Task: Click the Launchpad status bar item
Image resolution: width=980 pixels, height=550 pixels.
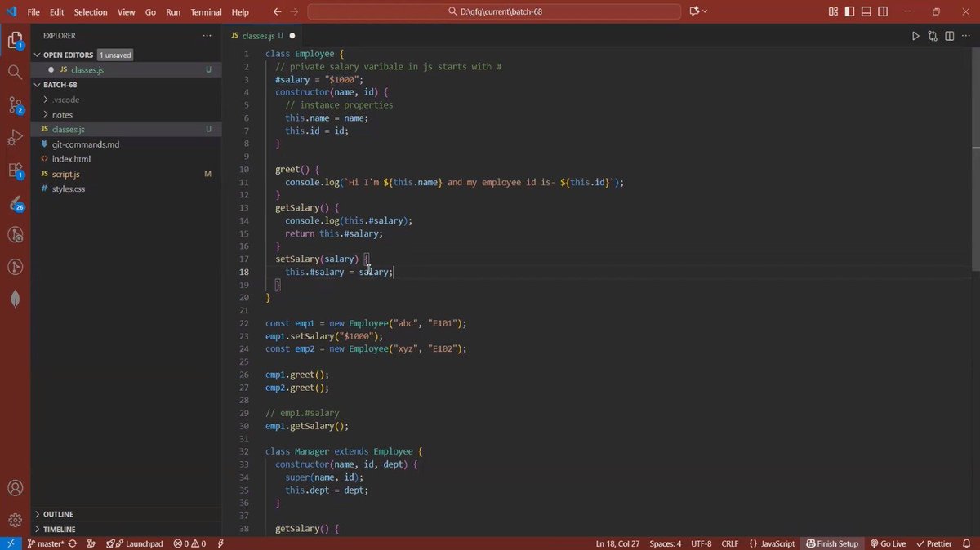Action: pyautogui.click(x=135, y=543)
